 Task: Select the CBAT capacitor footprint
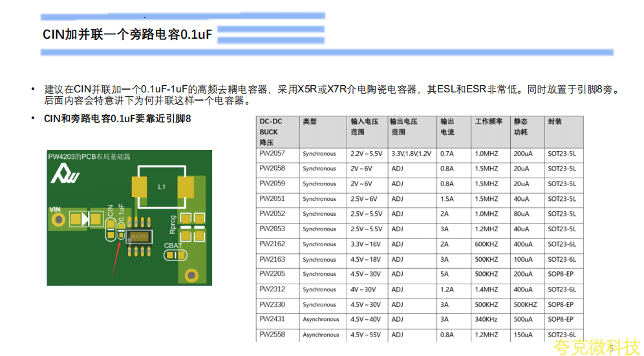tap(173, 255)
